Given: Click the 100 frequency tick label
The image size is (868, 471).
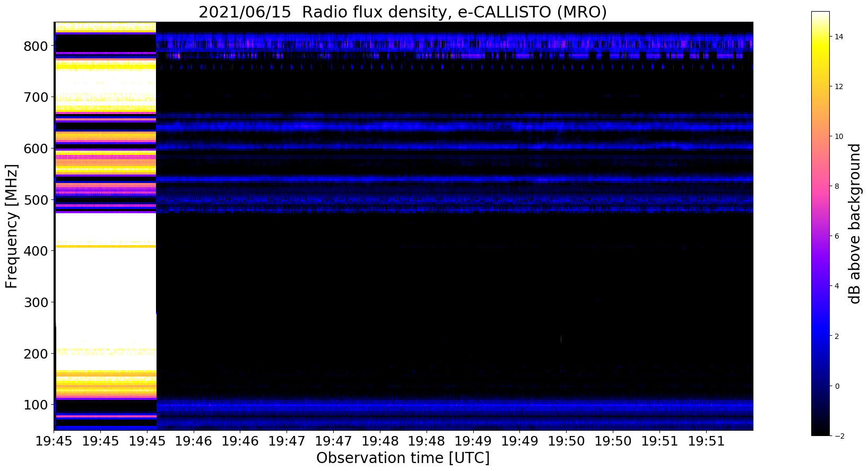Looking at the screenshot, I should click(35, 405).
